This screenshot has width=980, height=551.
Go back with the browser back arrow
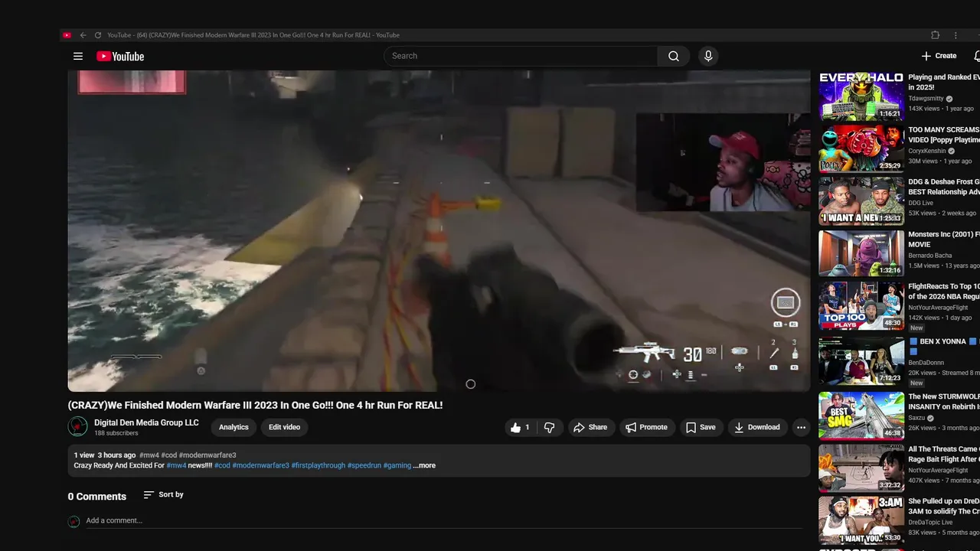click(x=83, y=35)
